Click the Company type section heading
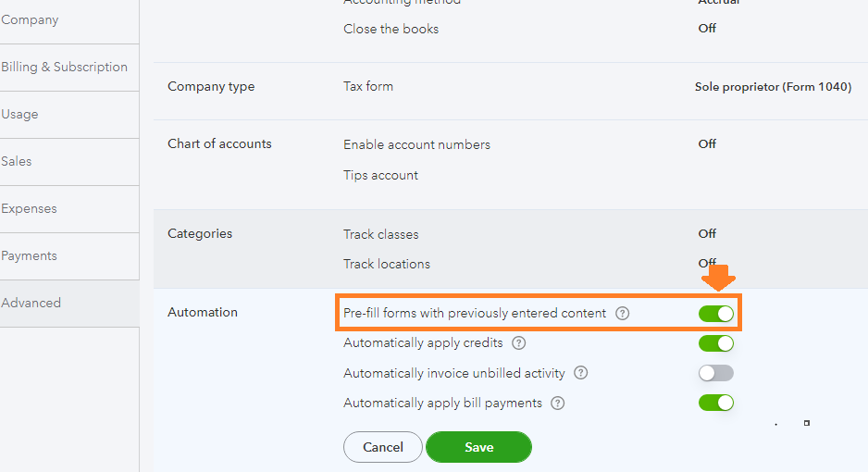Image resolution: width=868 pixels, height=472 pixels. [x=211, y=86]
